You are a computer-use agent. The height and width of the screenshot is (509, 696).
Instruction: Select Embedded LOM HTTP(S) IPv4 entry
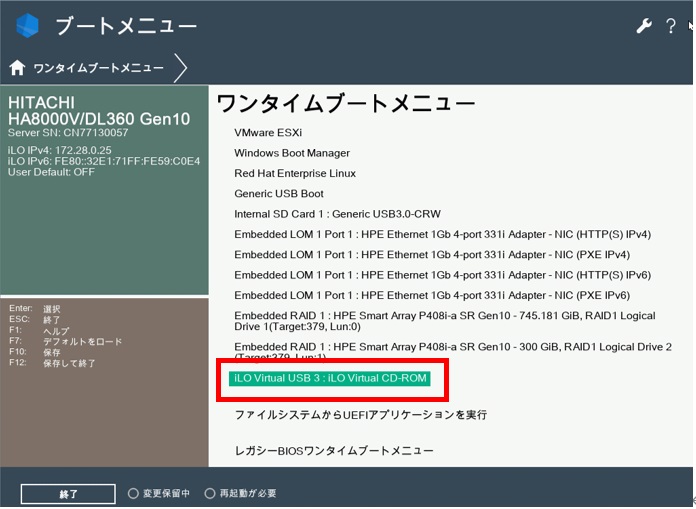point(442,234)
